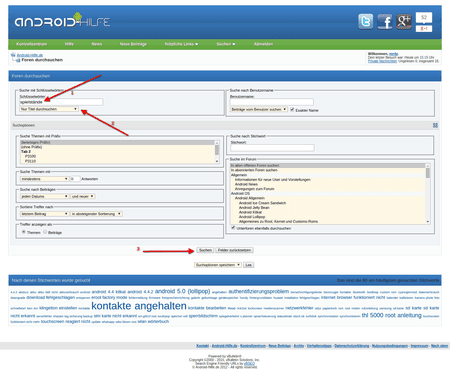Open the letztem Beitrag sort dropdown

[x=44, y=214]
